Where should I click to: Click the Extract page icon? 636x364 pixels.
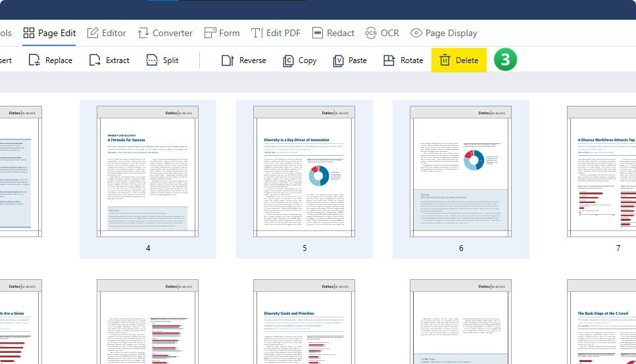pyautogui.click(x=95, y=60)
